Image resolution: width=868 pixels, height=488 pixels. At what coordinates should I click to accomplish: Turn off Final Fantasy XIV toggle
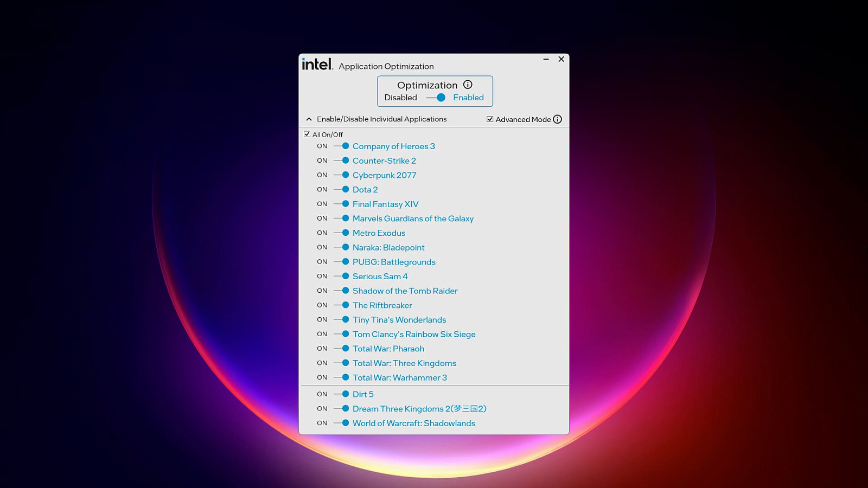341,204
